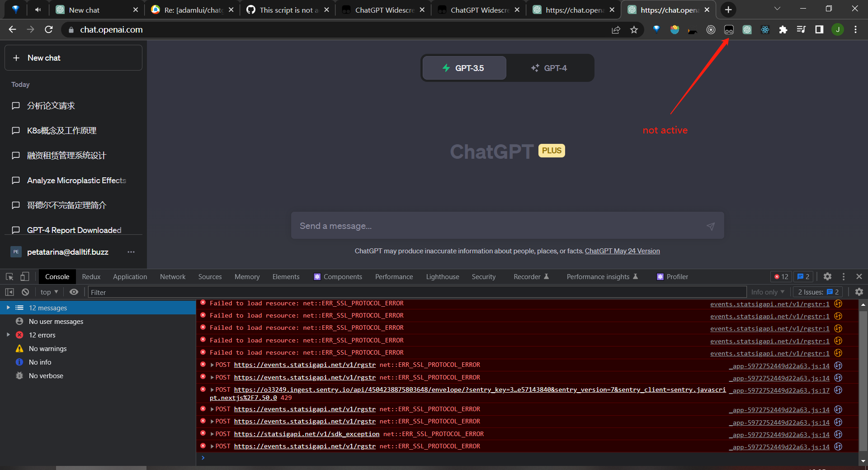Open the ChatGPT May 24 Version link
868x470 pixels.
[622, 251]
